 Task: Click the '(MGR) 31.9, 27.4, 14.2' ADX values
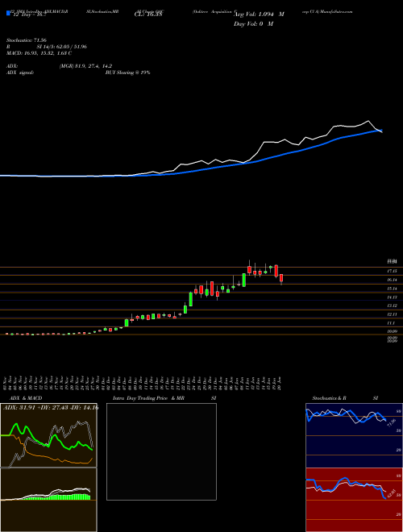[x=85, y=66]
